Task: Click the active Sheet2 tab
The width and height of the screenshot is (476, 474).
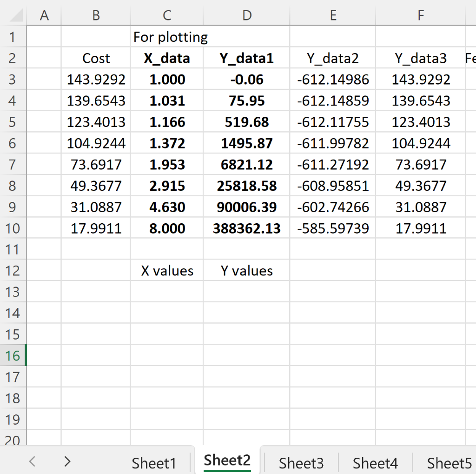Action: pos(227,460)
